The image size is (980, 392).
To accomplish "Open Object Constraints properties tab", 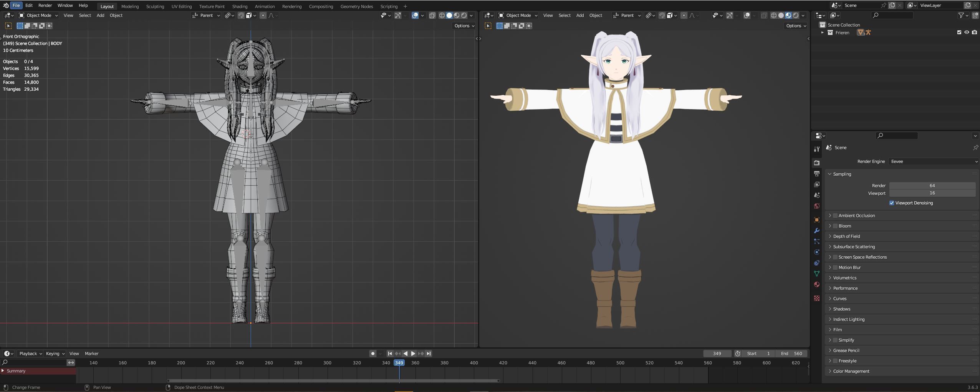I will pos(817,263).
